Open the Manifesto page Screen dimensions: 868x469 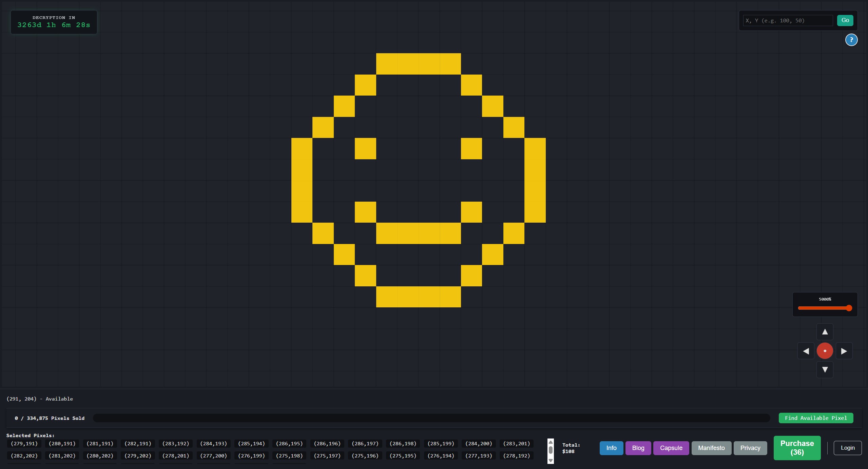click(711, 448)
